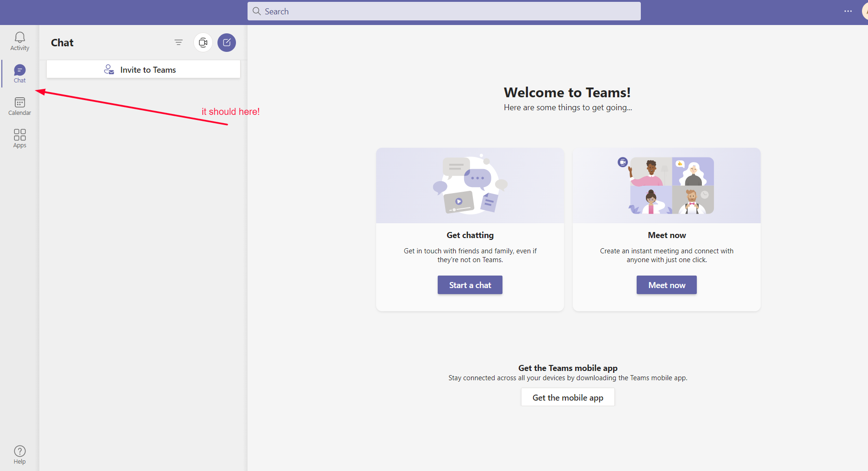Open the Activity feed
The width and height of the screenshot is (868, 471).
[x=19, y=41]
